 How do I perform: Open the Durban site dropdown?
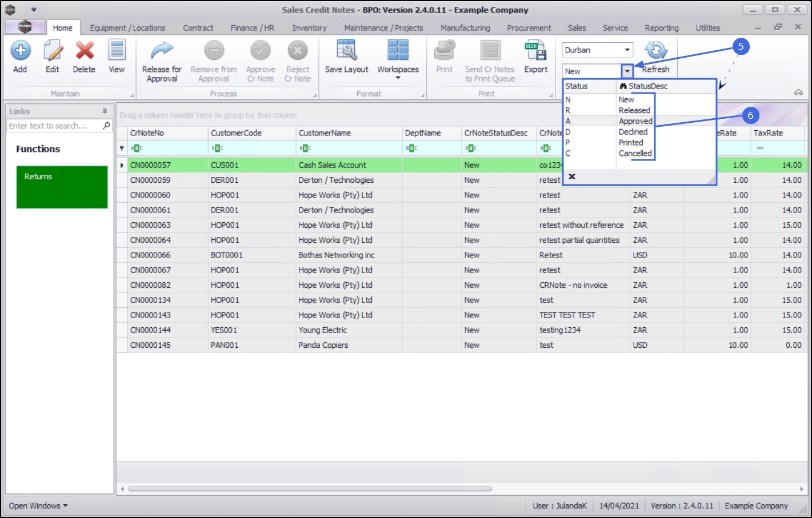(627, 50)
